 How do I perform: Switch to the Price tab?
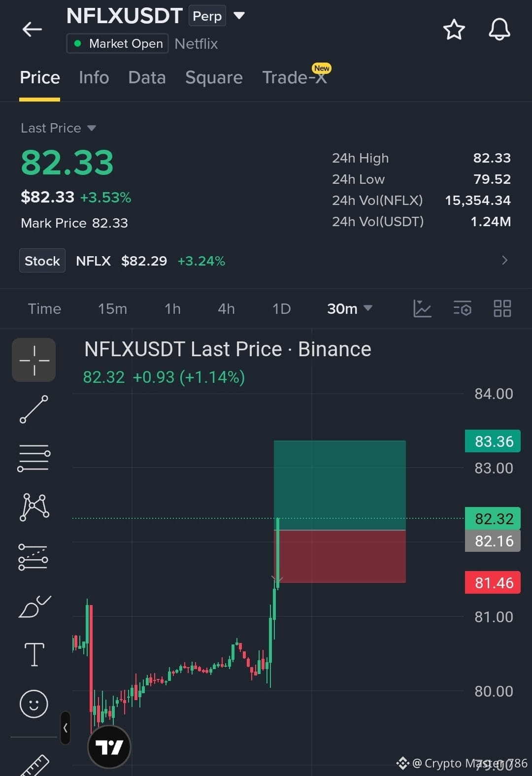40,77
